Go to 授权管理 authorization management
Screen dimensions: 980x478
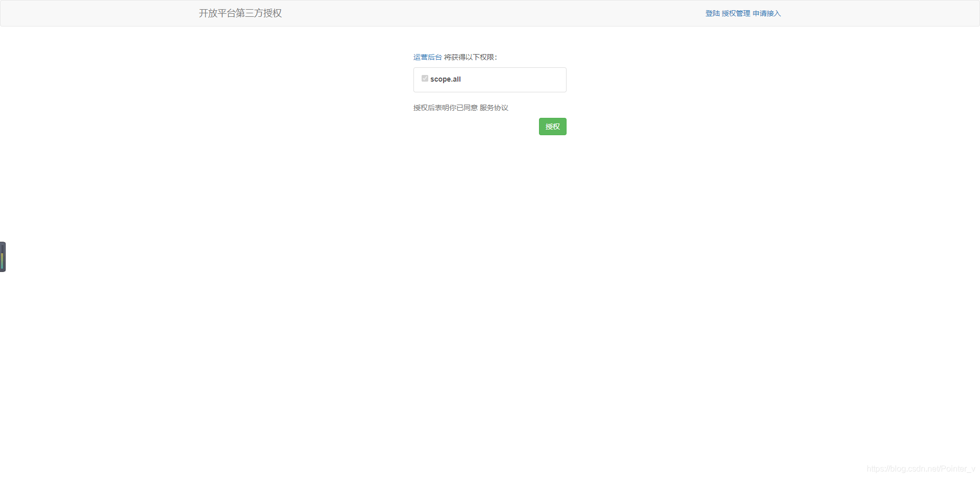coord(736,13)
